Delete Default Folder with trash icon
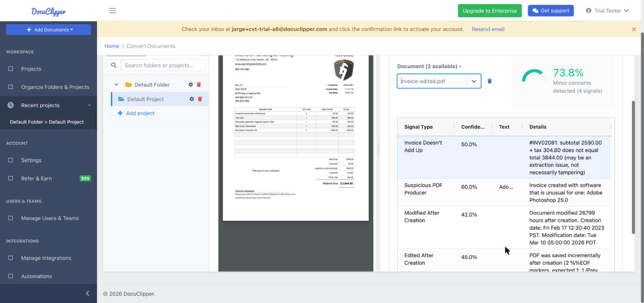This screenshot has height=303, width=644. 199,85
